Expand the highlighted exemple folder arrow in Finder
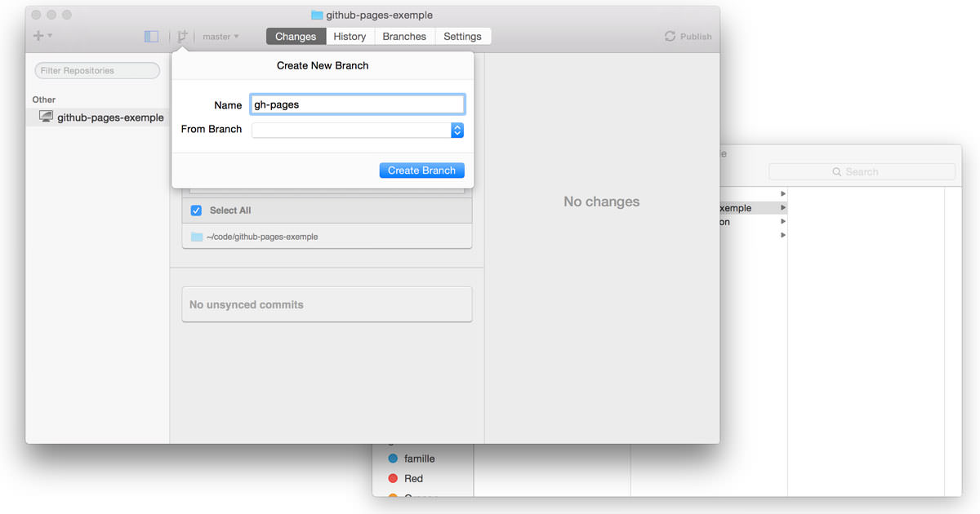 coord(783,208)
